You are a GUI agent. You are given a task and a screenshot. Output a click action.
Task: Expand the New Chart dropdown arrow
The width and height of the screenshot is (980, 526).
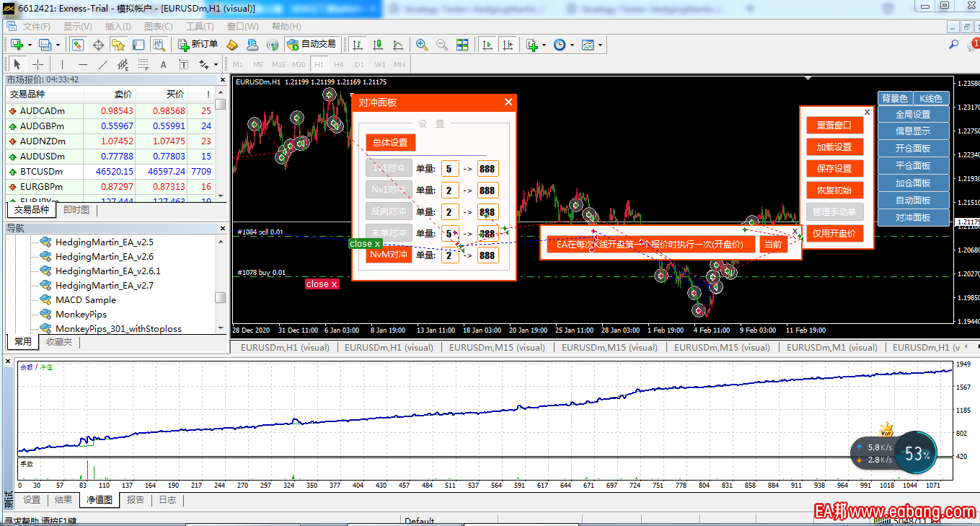click(x=30, y=45)
